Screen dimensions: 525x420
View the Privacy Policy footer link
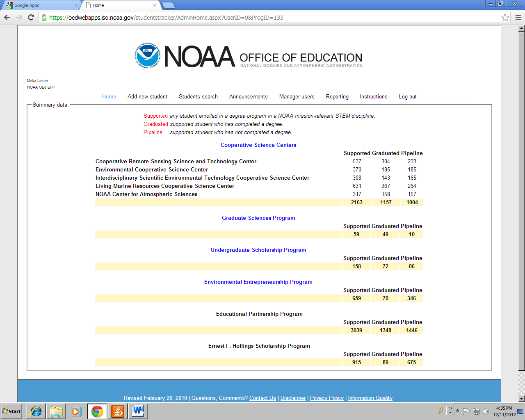pos(327,398)
